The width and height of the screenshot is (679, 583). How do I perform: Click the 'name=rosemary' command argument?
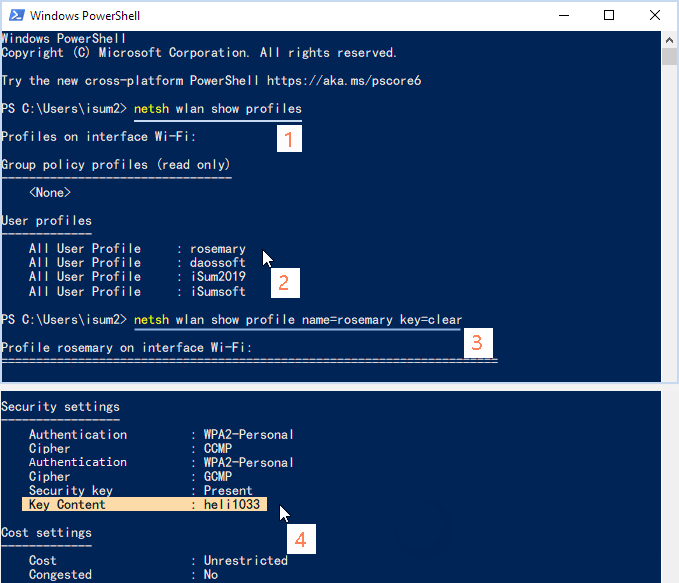click(347, 320)
